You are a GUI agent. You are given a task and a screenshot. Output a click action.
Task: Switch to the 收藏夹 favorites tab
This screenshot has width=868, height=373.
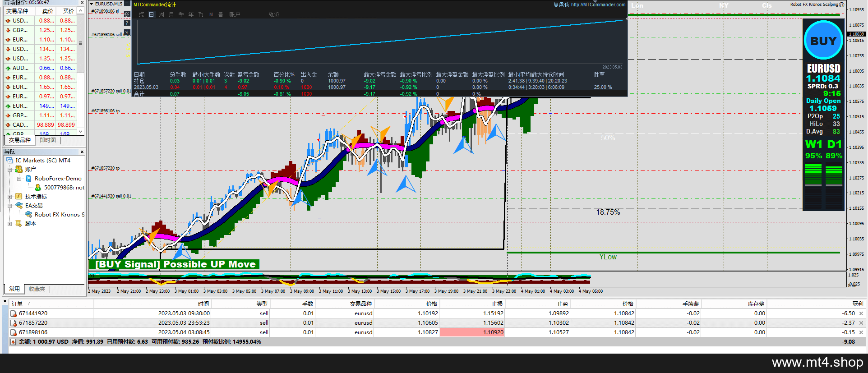[37, 289]
